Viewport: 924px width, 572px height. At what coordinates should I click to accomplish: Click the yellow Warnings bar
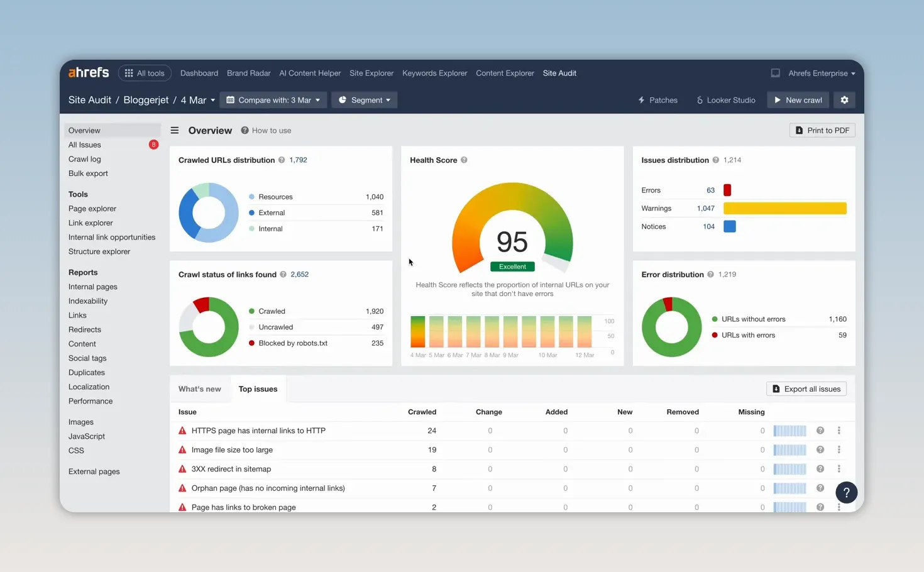click(x=785, y=208)
